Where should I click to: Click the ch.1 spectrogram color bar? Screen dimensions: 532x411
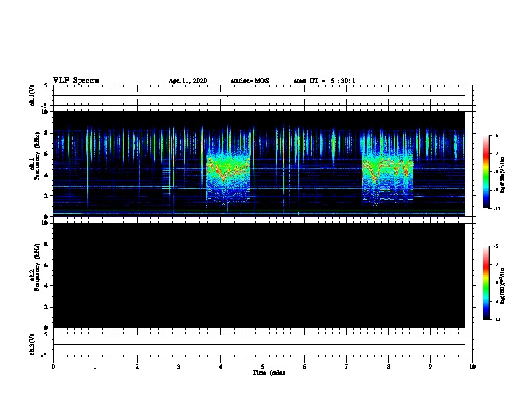pyautogui.click(x=486, y=172)
